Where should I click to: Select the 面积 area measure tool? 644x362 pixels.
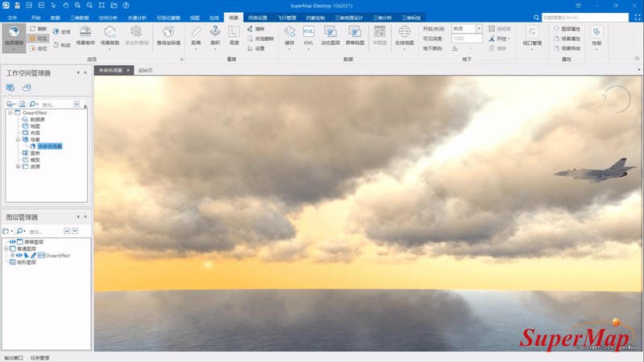click(215, 35)
